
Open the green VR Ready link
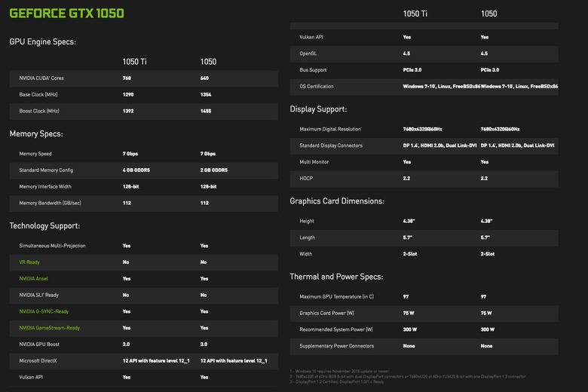tap(29, 262)
